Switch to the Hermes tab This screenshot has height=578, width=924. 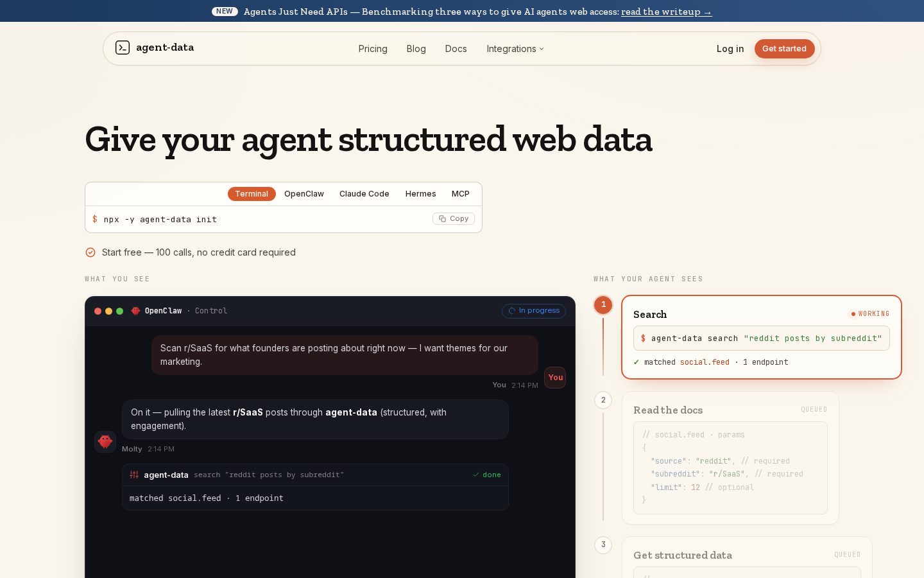[420, 194]
